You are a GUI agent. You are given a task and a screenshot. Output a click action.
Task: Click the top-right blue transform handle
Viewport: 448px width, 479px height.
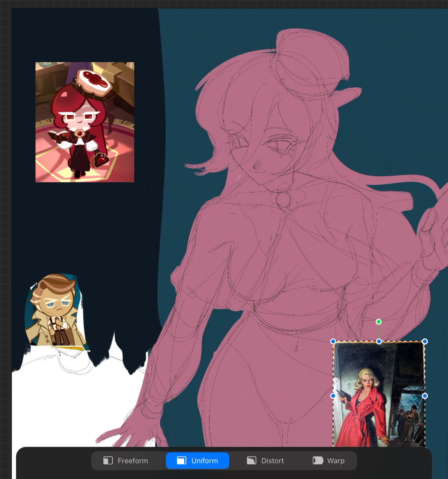pos(425,341)
